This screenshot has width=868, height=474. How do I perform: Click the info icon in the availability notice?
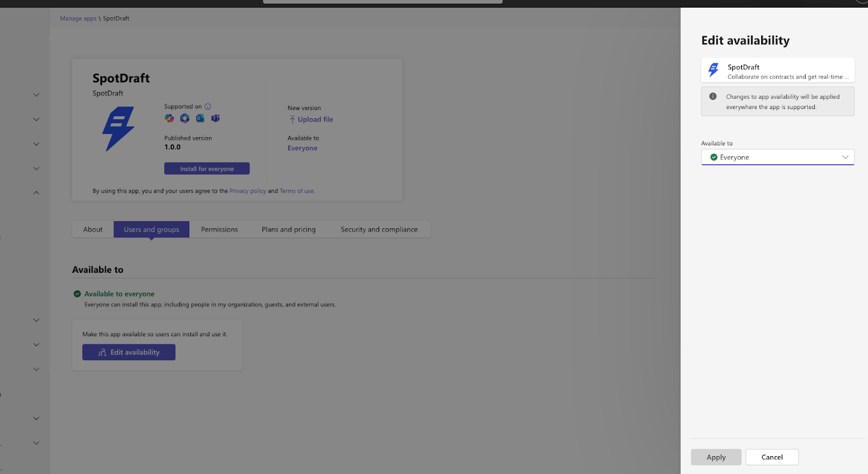click(x=713, y=96)
